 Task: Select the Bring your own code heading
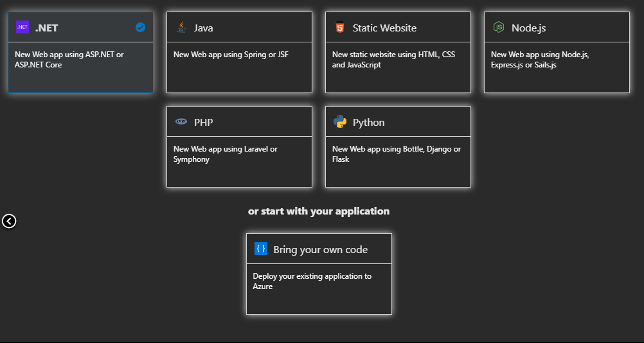click(320, 249)
